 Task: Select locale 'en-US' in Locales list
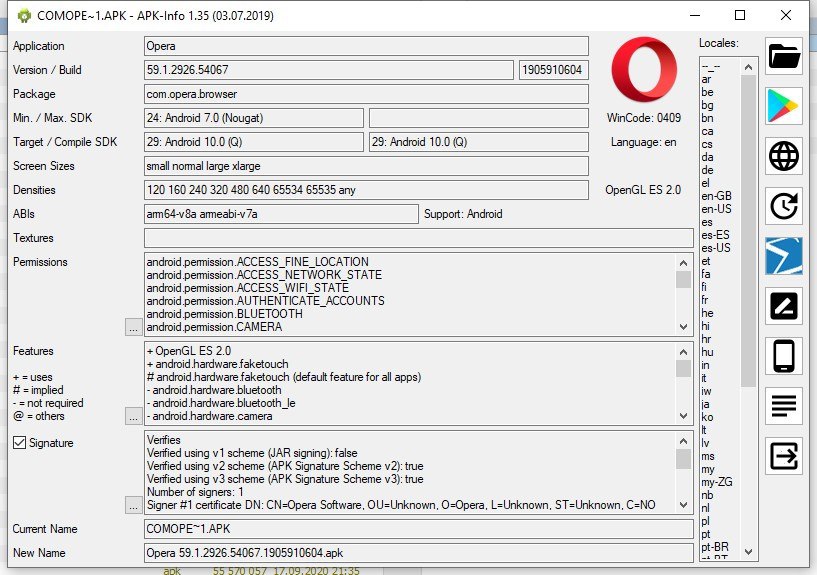click(716, 209)
